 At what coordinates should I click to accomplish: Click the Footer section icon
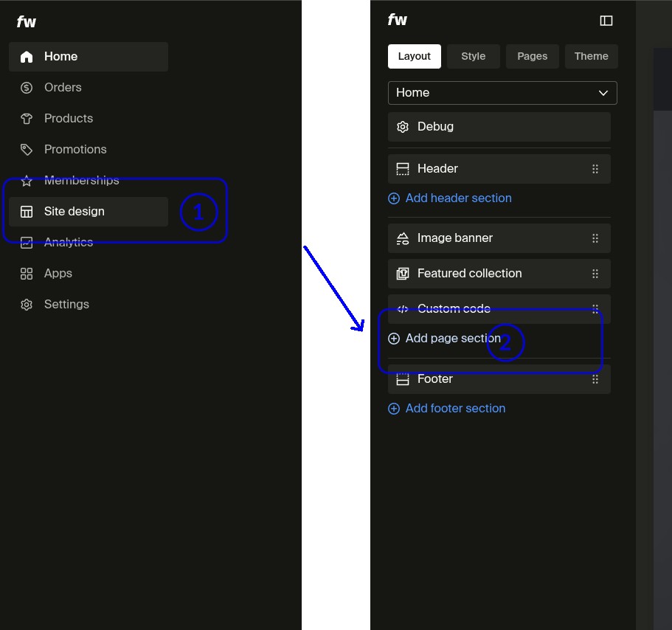pyautogui.click(x=403, y=379)
